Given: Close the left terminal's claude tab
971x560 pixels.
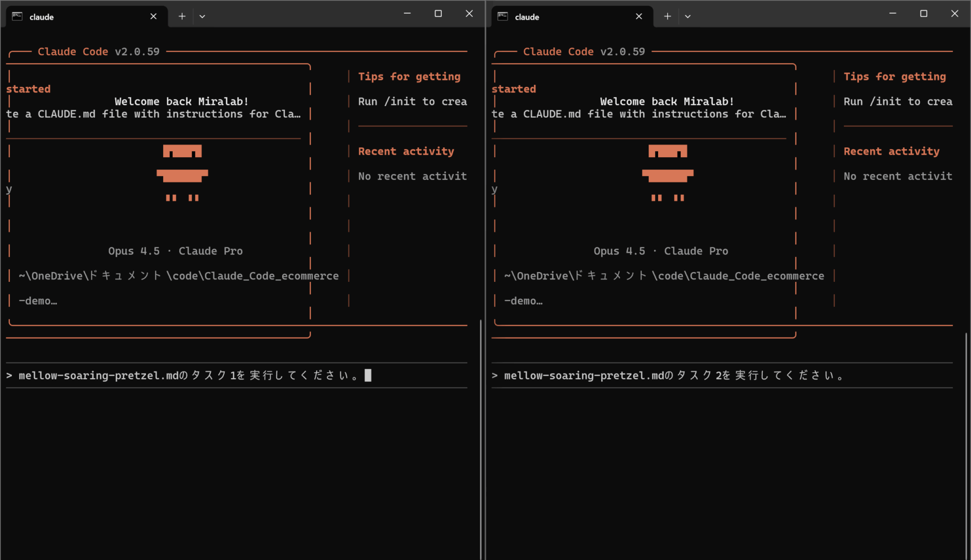Looking at the screenshot, I should coord(153,16).
